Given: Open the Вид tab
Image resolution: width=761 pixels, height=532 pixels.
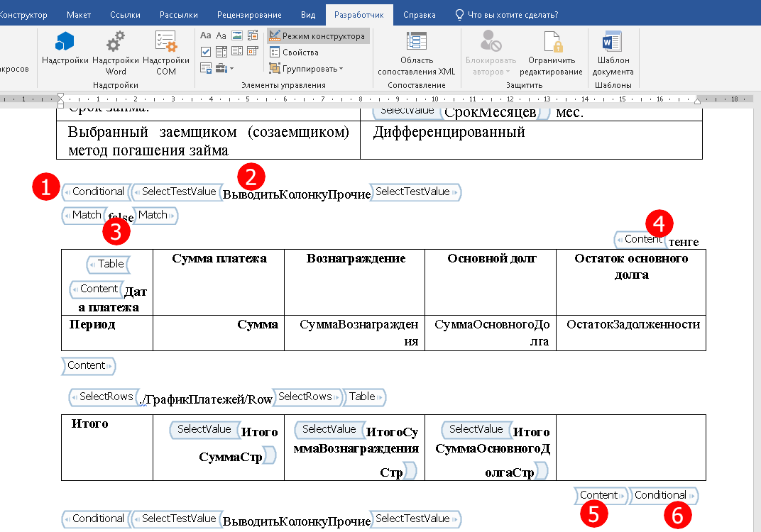Looking at the screenshot, I should click(307, 15).
